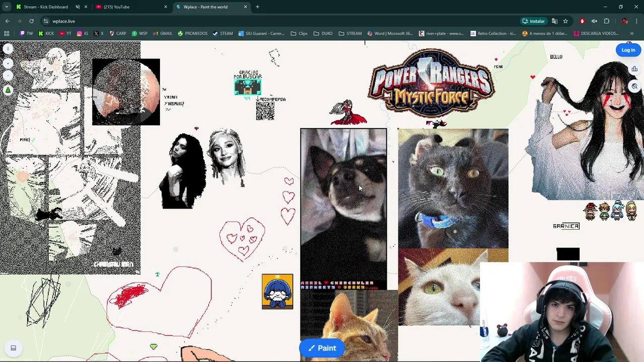This screenshot has height=362, width=644.
Task: Click the Paint button
Action: [x=322, y=348]
